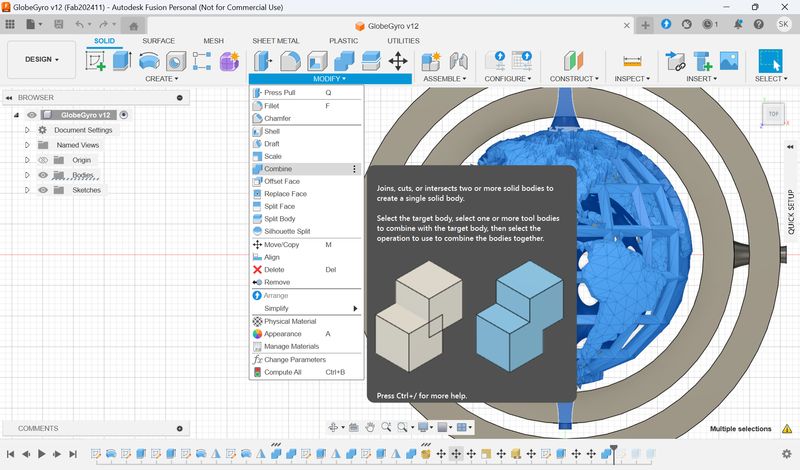Select the Revolve tool icon
The height and width of the screenshot is (470, 800).
coord(148,61)
